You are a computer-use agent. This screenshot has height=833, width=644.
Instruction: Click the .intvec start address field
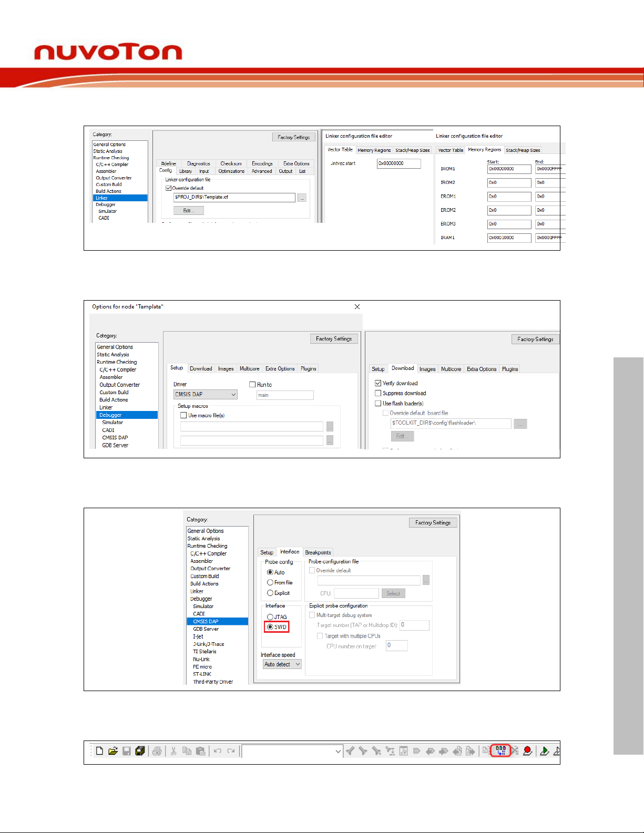tap(398, 163)
